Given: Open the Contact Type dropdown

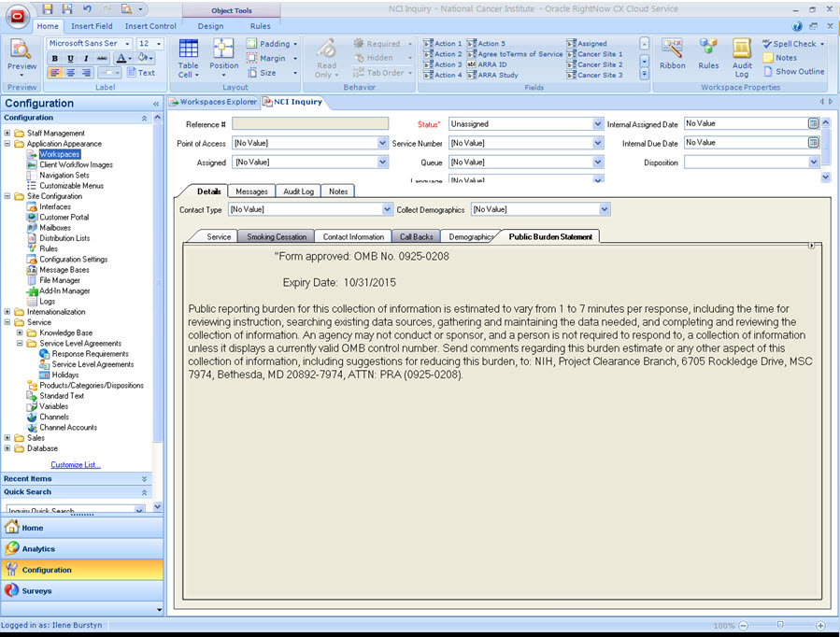Looking at the screenshot, I should [387, 210].
